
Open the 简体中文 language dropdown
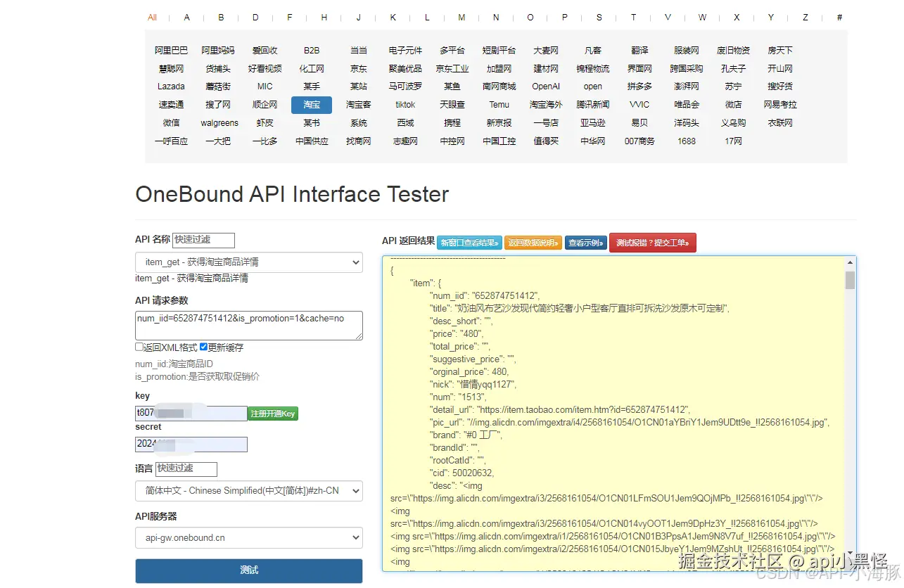(249, 491)
